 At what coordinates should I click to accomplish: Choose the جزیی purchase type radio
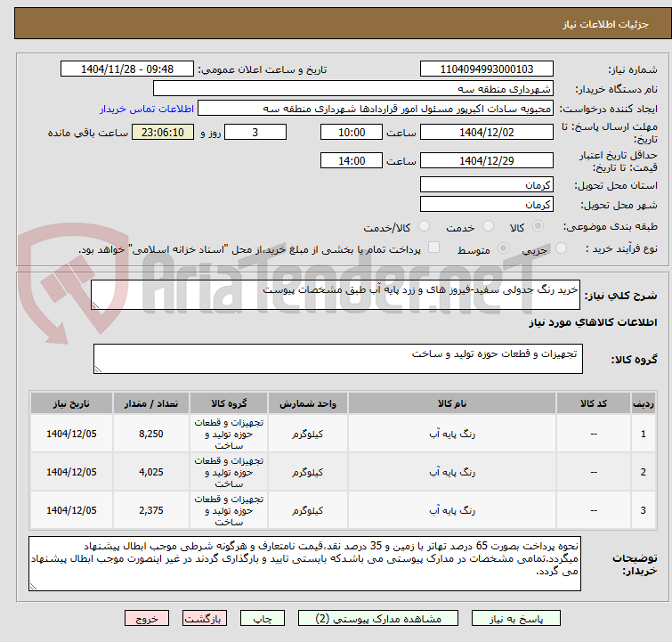[561, 248]
